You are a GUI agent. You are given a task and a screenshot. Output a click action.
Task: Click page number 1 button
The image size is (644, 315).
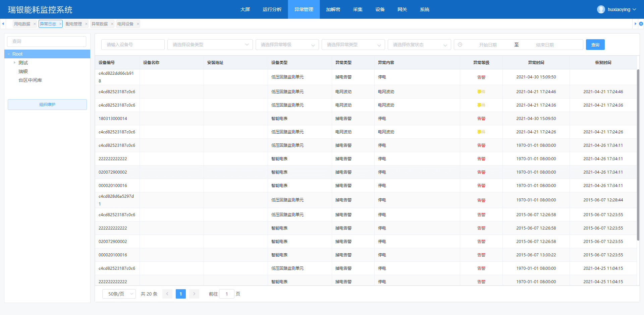pos(180,294)
